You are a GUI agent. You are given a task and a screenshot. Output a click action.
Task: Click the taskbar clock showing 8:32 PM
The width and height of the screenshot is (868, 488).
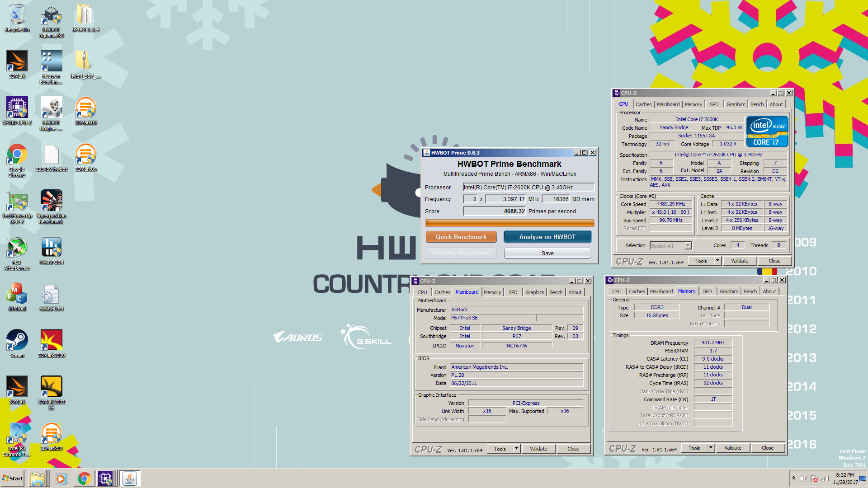coord(845,479)
